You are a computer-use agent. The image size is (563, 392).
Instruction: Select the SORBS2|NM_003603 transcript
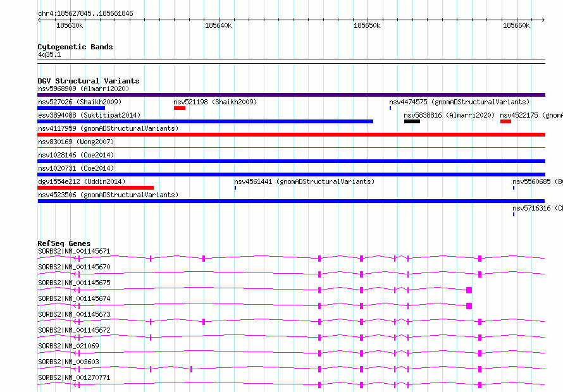point(291,369)
